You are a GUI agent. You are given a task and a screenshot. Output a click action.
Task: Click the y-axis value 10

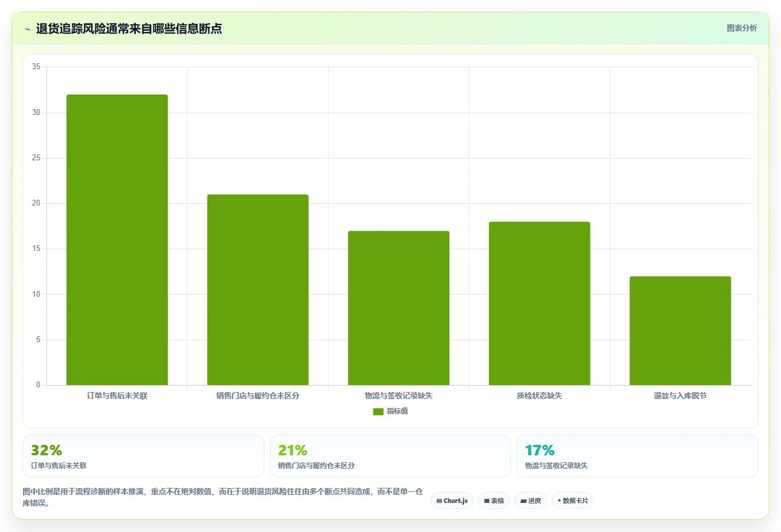(36, 294)
